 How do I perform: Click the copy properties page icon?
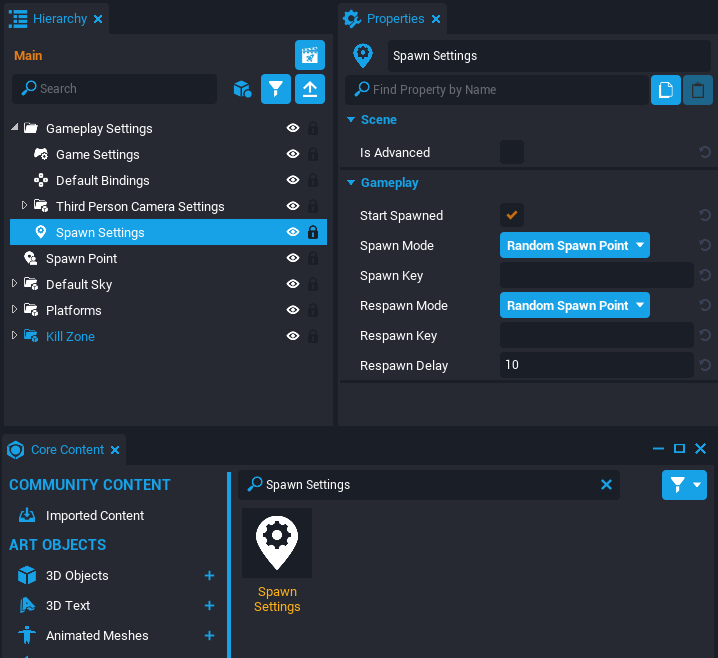666,90
